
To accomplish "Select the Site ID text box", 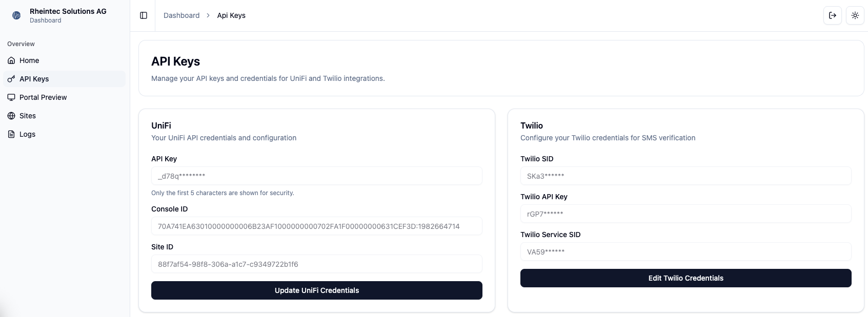I will coord(316,264).
